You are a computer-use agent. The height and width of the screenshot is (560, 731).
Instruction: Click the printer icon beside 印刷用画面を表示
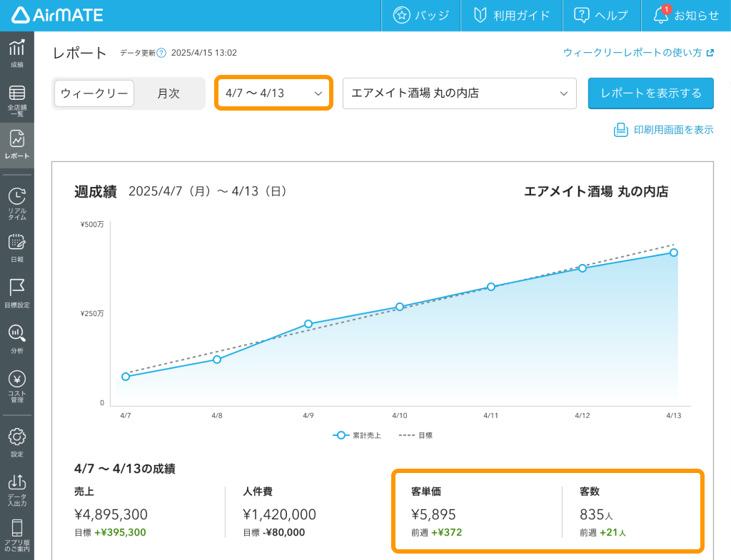620,130
